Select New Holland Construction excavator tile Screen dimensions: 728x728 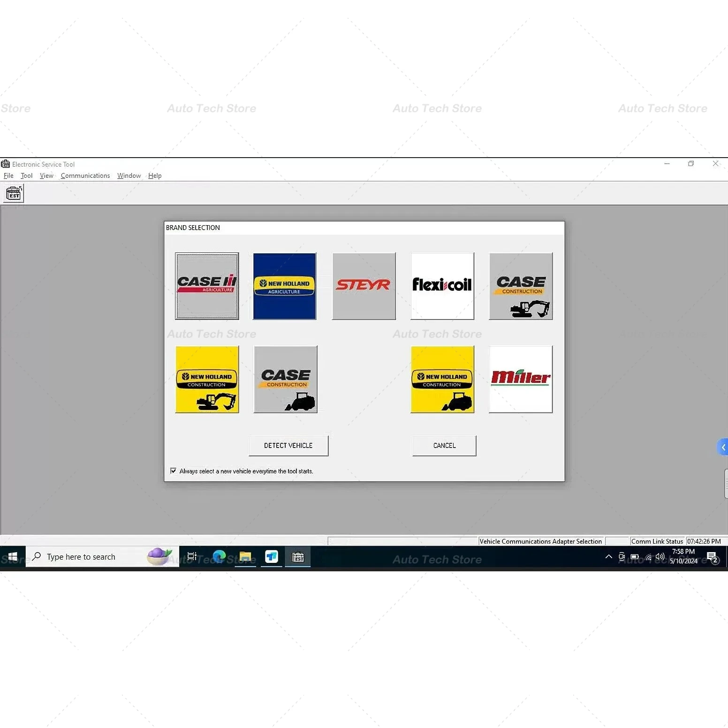(x=207, y=379)
